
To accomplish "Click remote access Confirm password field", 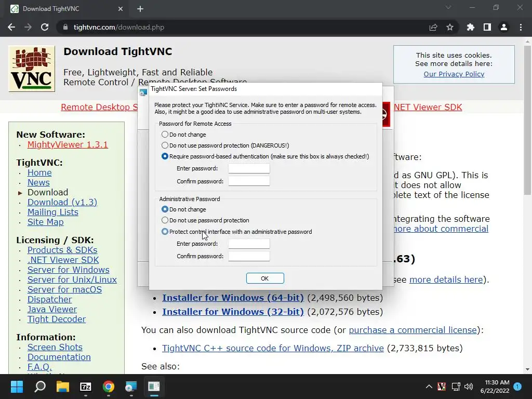I will click(249, 181).
